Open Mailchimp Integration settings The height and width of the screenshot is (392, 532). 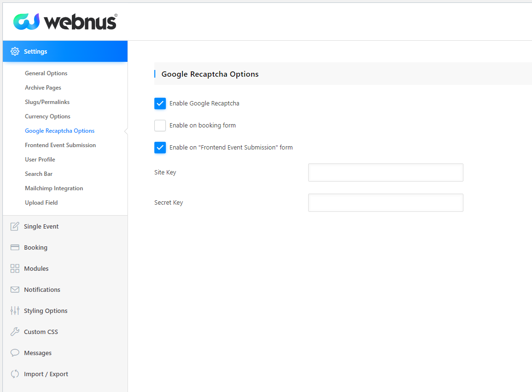54,188
